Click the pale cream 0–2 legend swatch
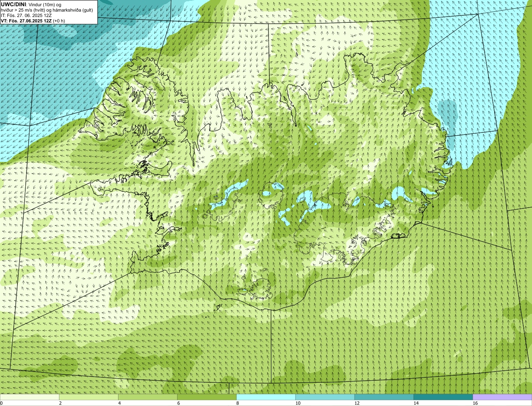 (x=30, y=397)
